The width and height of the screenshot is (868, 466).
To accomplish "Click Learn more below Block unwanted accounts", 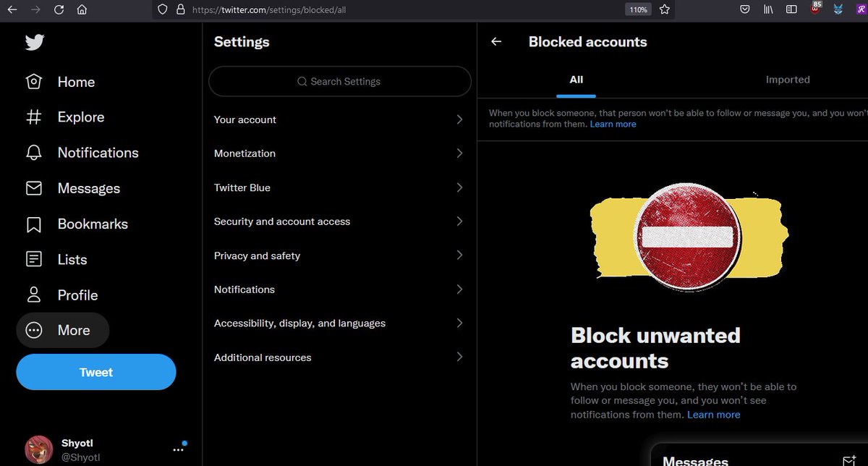I will click(713, 415).
